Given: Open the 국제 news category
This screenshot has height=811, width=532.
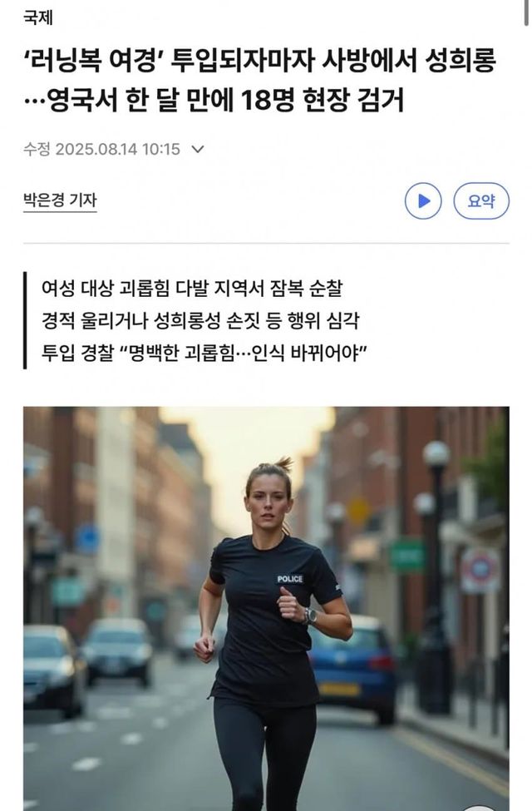Looking at the screenshot, I should click(x=38, y=17).
